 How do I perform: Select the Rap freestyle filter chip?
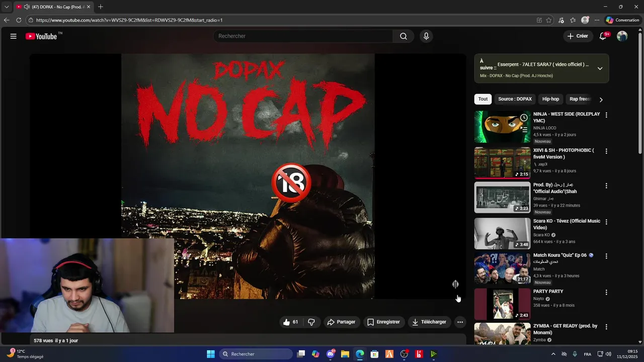(x=580, y=99)
